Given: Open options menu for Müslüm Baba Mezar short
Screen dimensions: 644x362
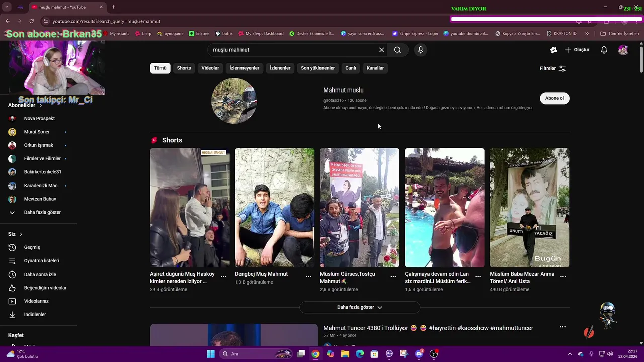Looking at the screenshot, I should pos(563,276).
